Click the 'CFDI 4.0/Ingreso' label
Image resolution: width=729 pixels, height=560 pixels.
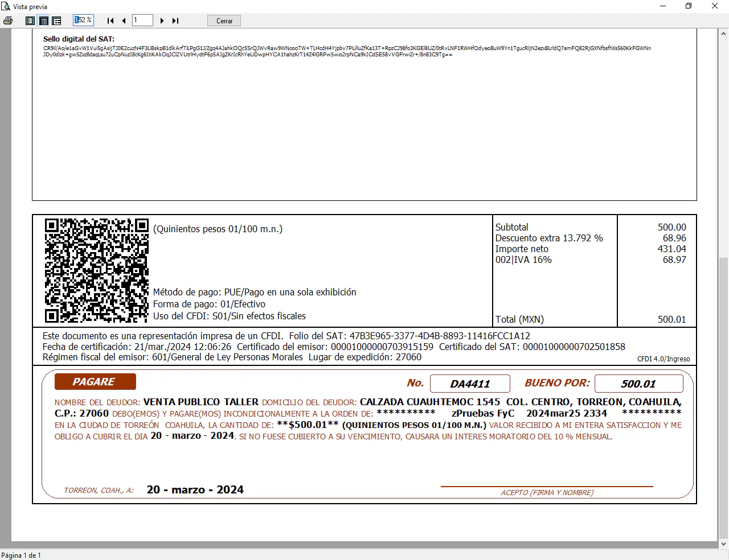[664, 359]
